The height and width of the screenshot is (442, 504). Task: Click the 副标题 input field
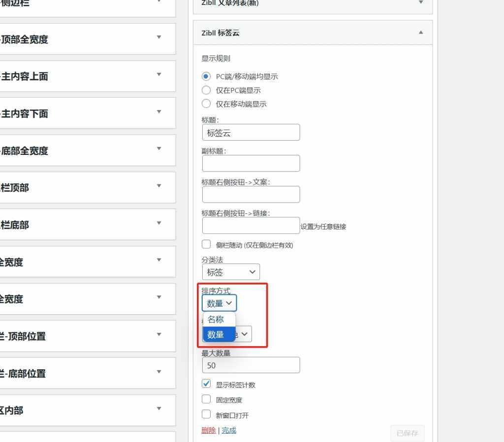click(x=251, y=163)
